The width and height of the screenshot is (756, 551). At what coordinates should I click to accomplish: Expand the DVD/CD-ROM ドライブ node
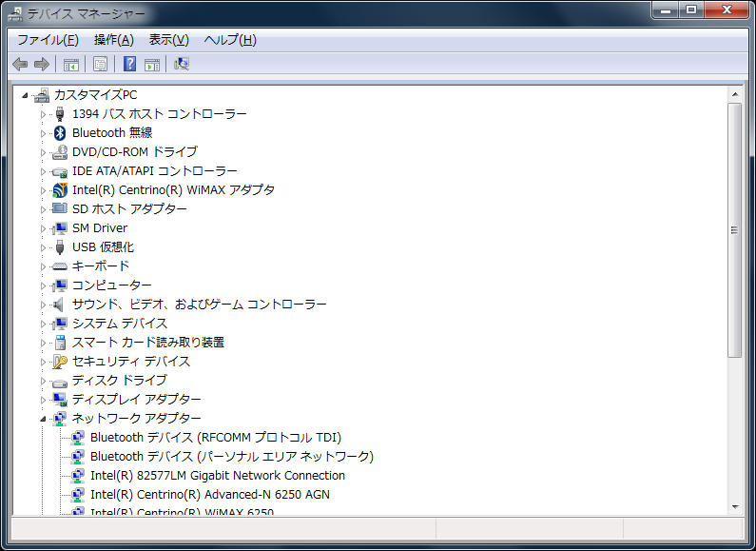43,152
